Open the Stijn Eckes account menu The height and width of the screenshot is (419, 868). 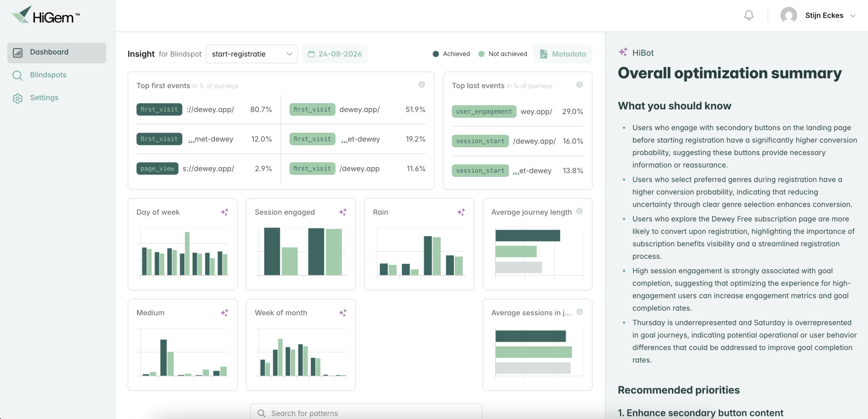818,15
